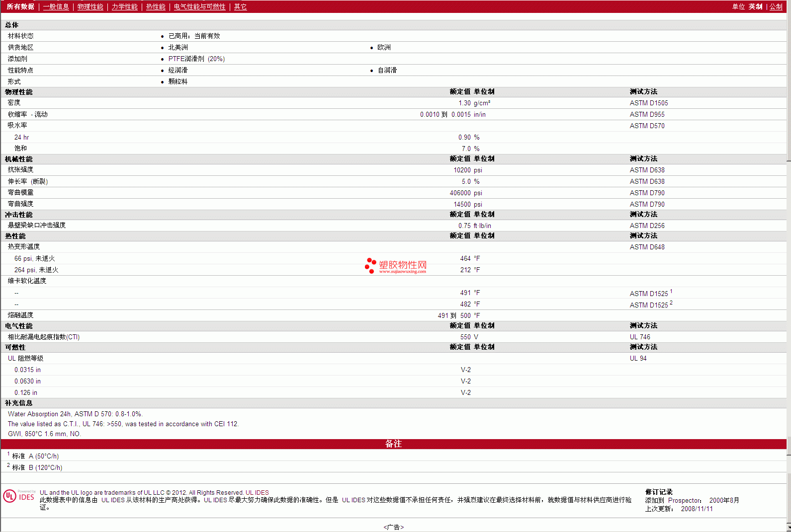Click the www.sujiaowuxing.com watermark URL

click(x=402, y=272)
